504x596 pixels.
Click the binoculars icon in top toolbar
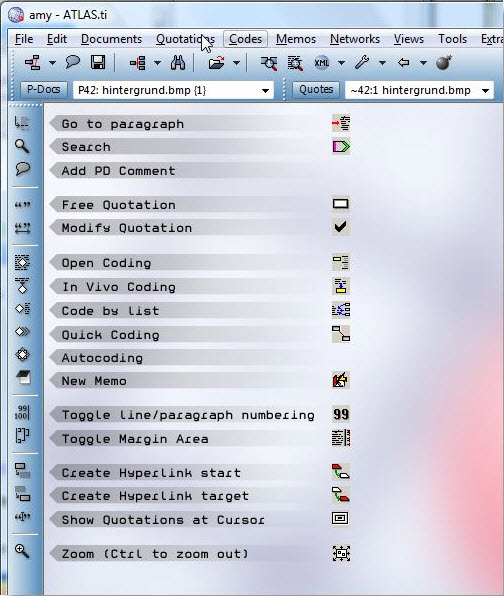[178, 63]
